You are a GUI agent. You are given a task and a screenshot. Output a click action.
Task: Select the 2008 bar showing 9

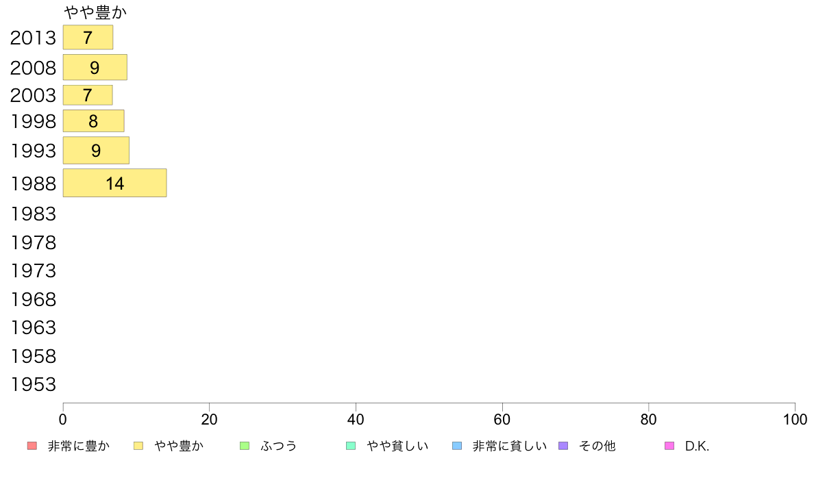point(95,67)
